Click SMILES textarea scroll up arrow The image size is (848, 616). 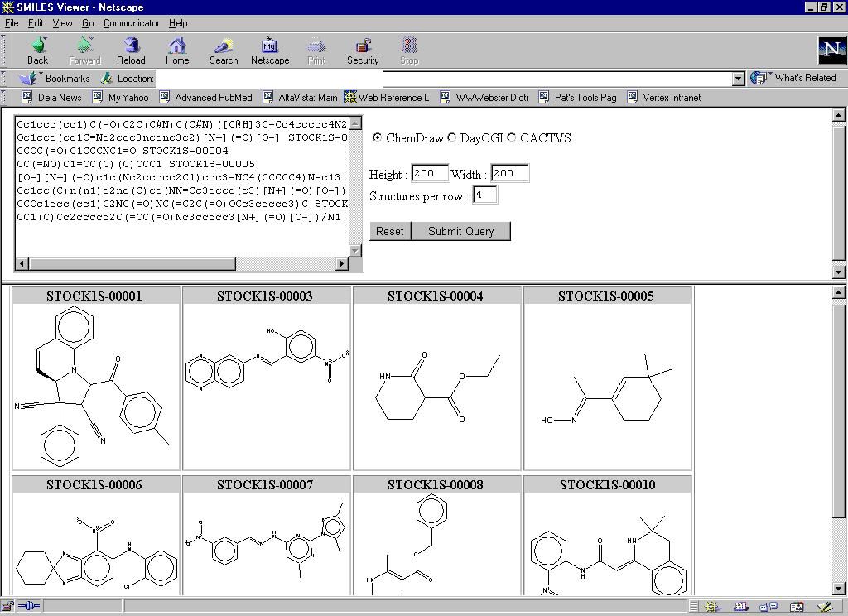pyautogui.click(x=355, y=123)
